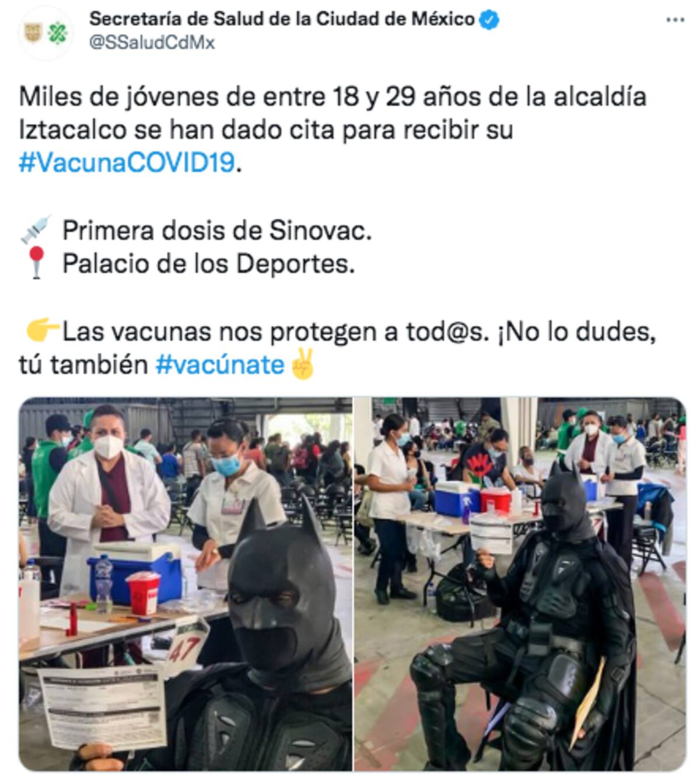Click the text Primera dosis de Sinovac
Image resolution: width=700 pixels, height=776 pixels.
coord(217,231)
